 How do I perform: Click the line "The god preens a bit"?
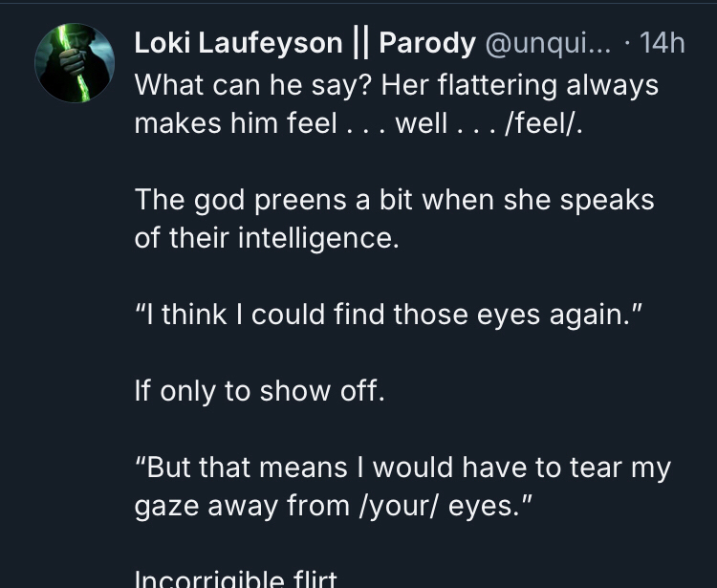point(394,200)
